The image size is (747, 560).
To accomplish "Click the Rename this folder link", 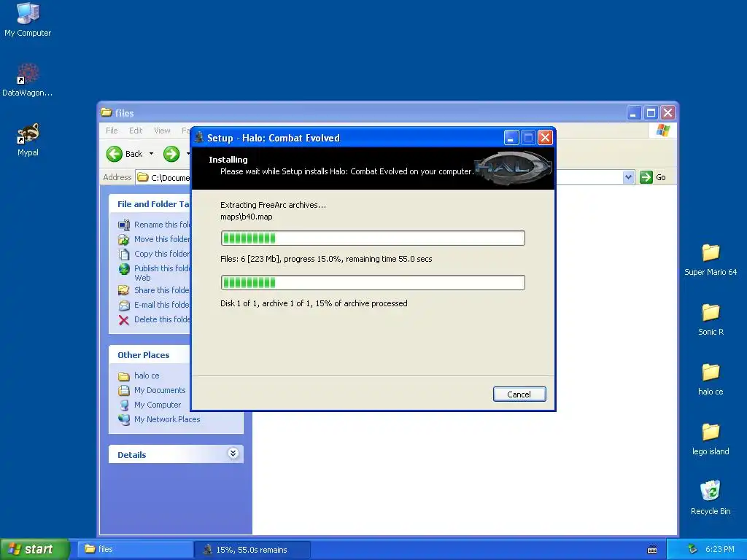I will tap(162, 225).
